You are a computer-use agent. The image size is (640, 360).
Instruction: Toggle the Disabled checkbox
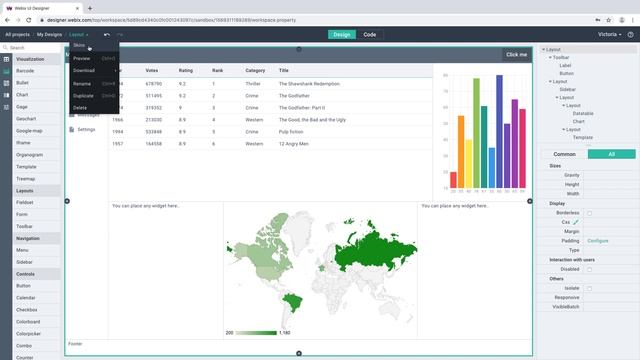click(589, 269)
